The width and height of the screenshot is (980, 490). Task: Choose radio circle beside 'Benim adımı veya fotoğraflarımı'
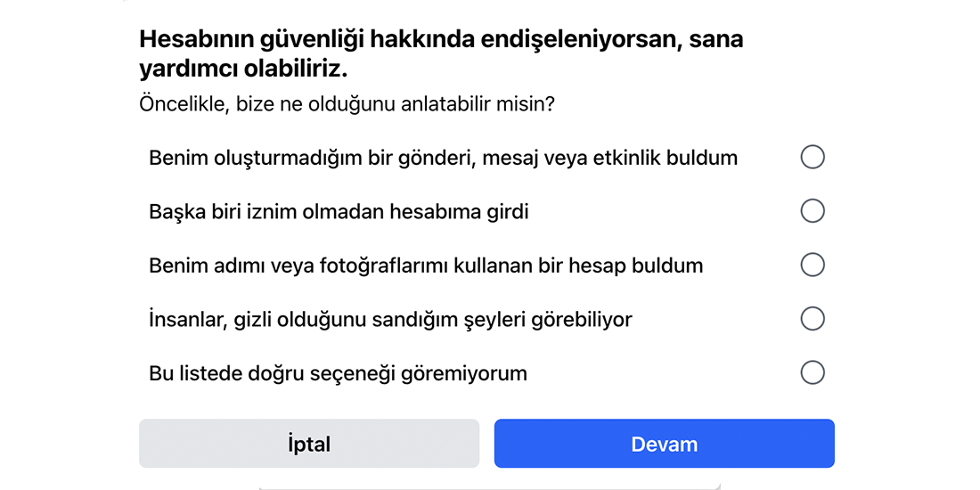pos(813,265)
